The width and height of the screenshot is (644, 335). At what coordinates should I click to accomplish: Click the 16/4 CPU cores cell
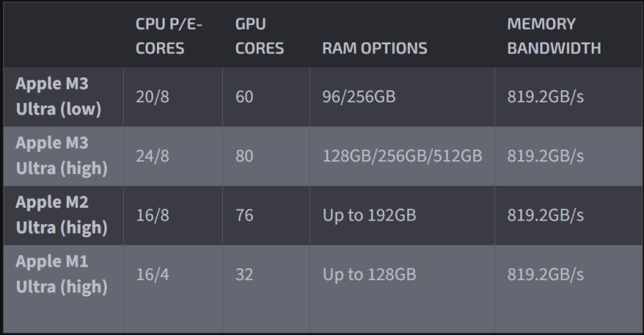(x=153, y=275)
